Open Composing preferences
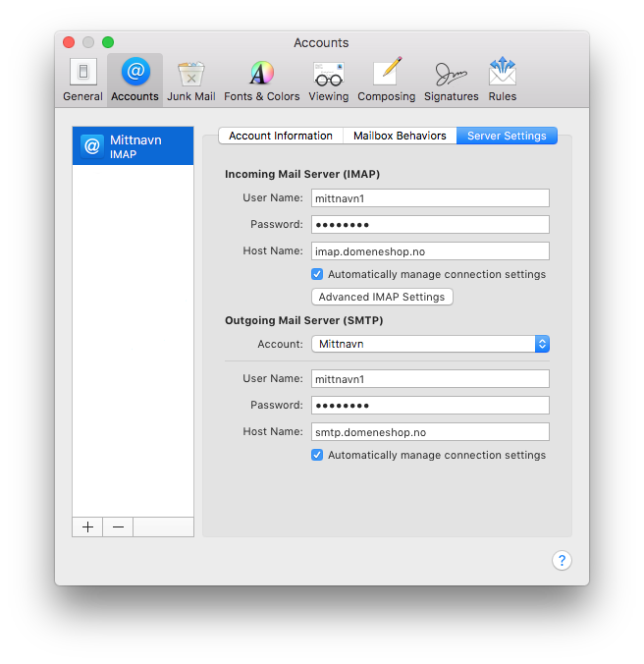The width and height of the screenshot is (644, 664). pos(386,80)
